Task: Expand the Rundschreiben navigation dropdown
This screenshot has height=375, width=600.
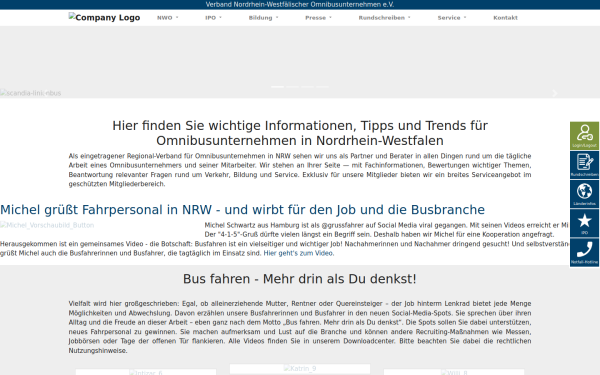Action: 384,18
